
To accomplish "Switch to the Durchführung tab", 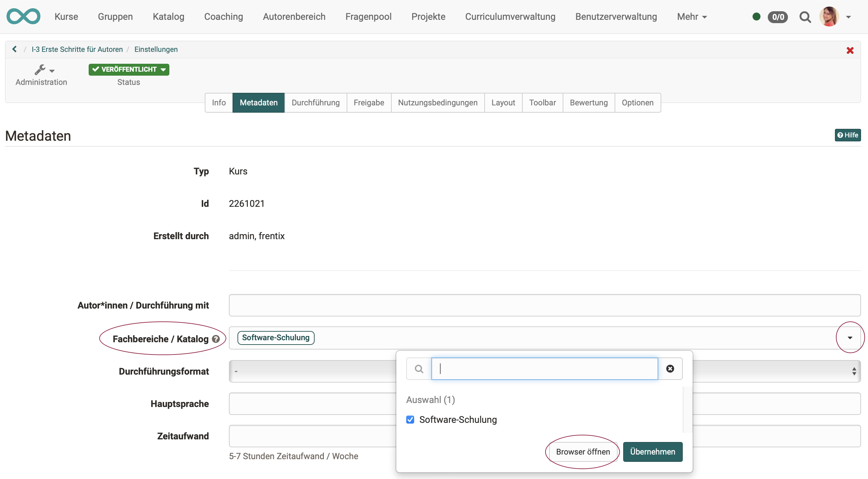I will [x=315, y=103].
